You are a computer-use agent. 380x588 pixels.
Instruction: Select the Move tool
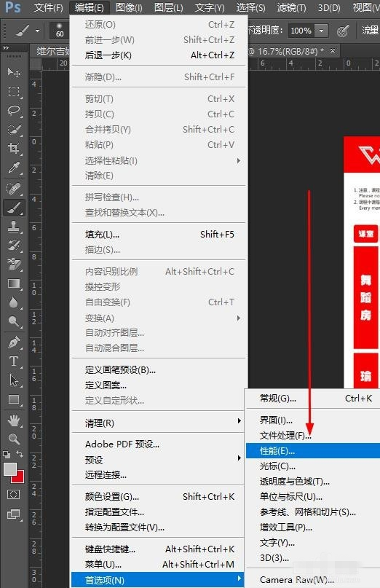coord(14,72)
